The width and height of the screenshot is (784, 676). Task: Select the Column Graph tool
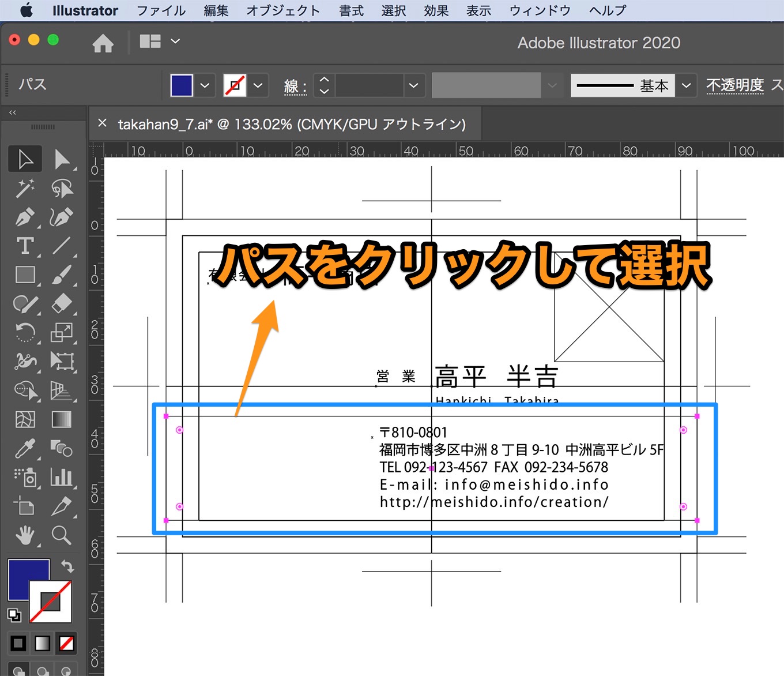61,478
